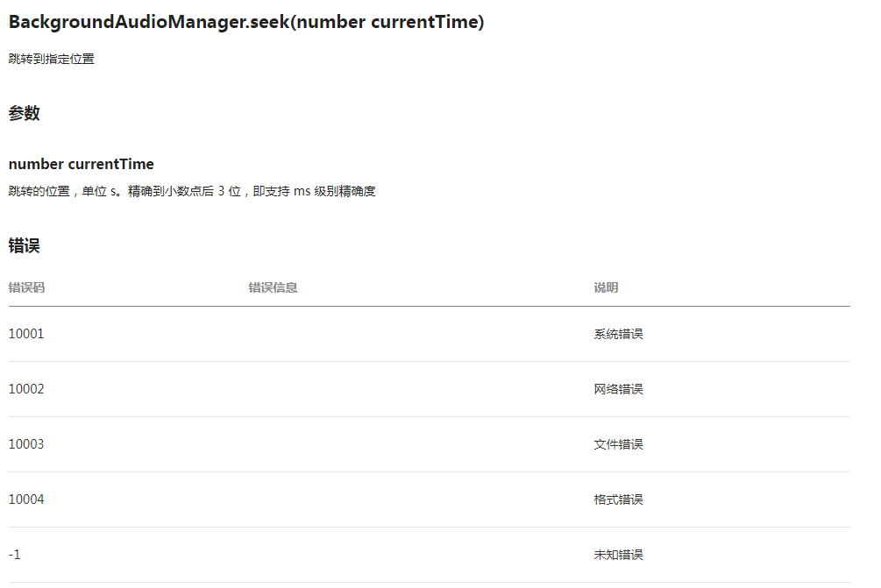Image resolution: width=881 pixels, height=588 pixels.
Task: Click the 系统错误 description cell
Action: pyautogui.click(x=618, y=334)
